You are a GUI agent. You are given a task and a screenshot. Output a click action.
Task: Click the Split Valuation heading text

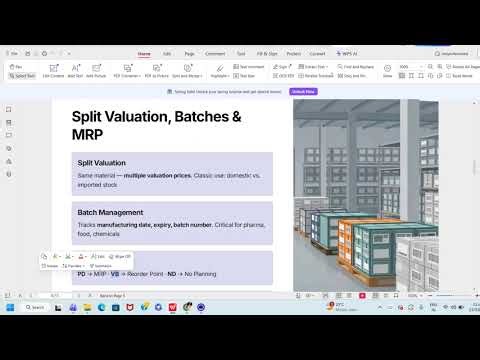(102, 163)
